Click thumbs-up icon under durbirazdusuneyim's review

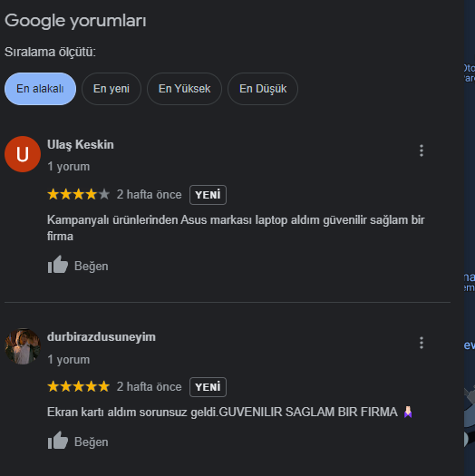coord(58,440)
